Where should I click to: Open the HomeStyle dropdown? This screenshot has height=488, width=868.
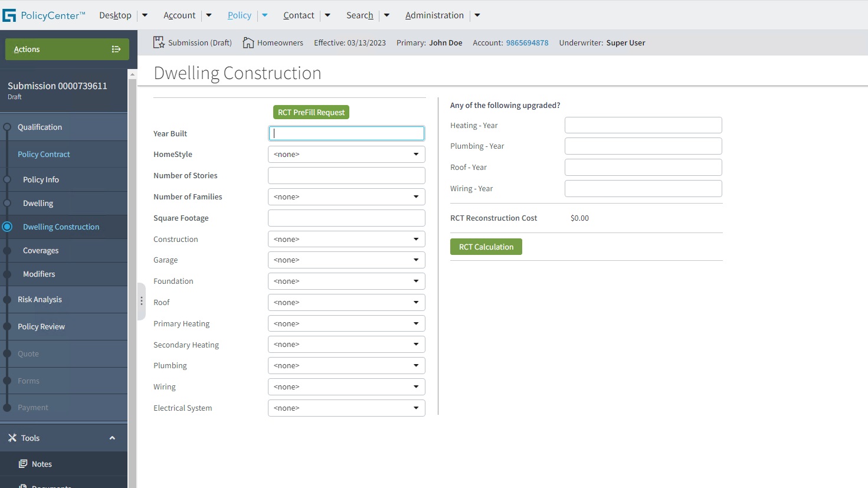(346, 155)
